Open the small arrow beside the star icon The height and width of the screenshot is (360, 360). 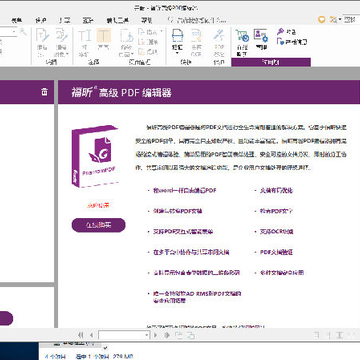point(340,20)
